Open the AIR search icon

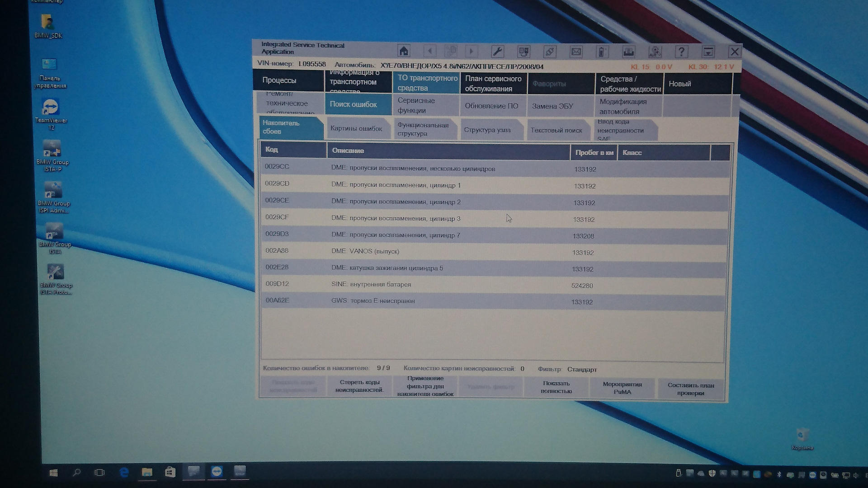[655, 52]
